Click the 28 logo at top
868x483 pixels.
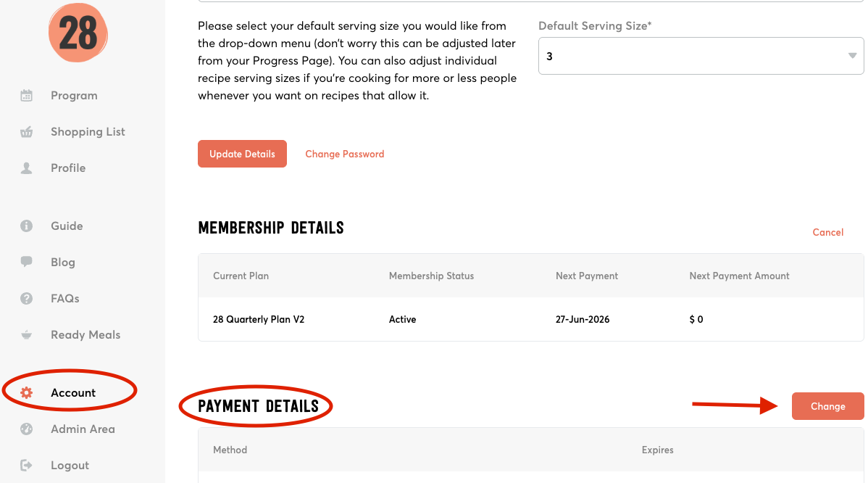(78, 32)
